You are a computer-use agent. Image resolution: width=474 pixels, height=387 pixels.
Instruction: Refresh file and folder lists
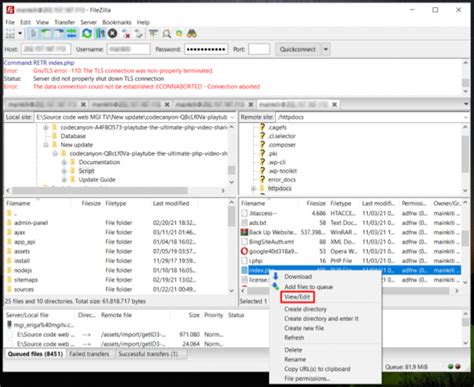click(87, 34)
